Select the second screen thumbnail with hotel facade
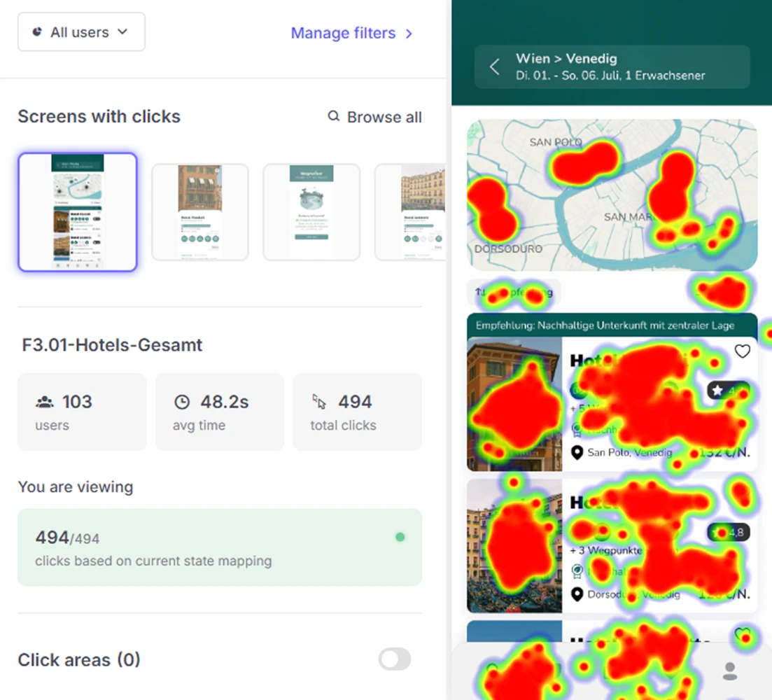 tap(200, 212)
